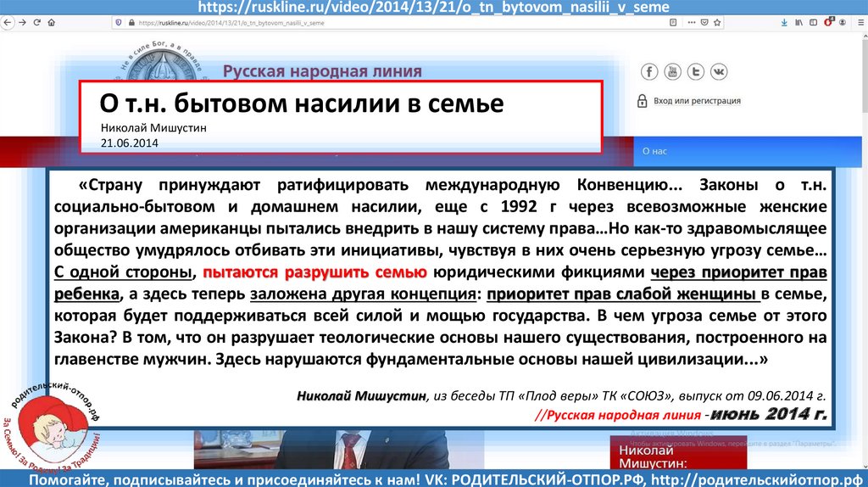868x487 pixels.
Task: Click the author name Николай Мишустин under headline
Action: [x=153, y=128]
